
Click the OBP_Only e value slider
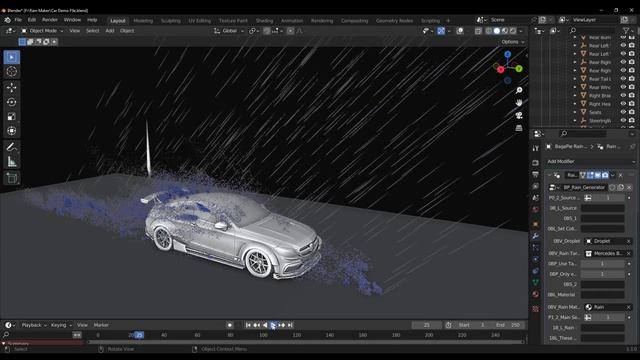[602, 274]
